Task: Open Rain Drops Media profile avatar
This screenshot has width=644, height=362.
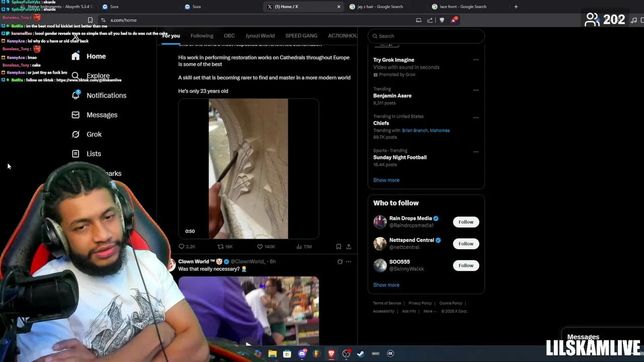Action: point(380,222)
